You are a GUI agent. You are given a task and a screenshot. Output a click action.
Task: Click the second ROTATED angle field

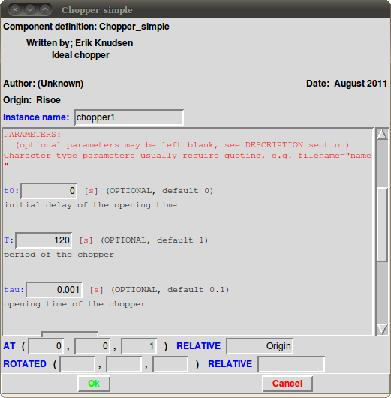(x=124, y=364)
